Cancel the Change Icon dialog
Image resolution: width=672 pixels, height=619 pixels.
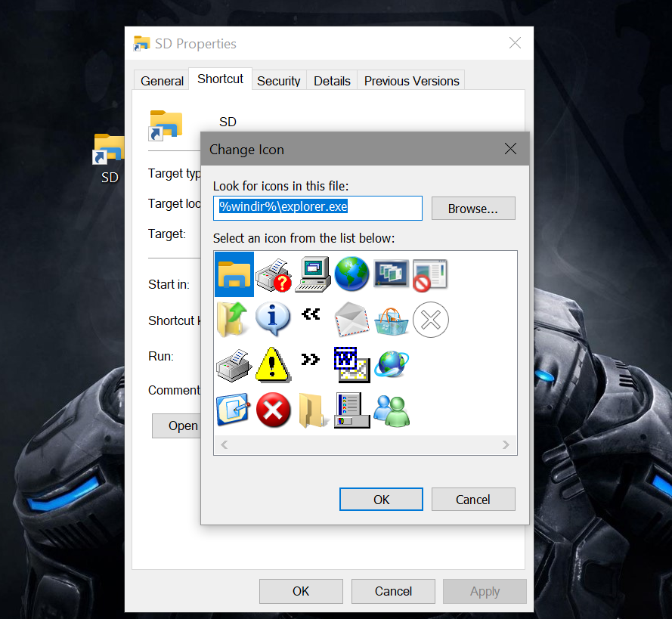(473, 500)
